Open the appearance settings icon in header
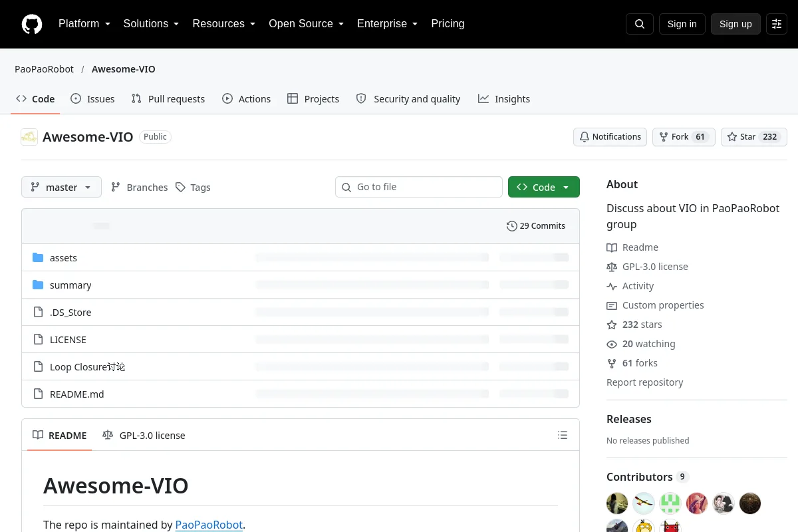Image resolution: width=798 pixels, height=532 pixels. pyautogui.click(x=777, y=24)
